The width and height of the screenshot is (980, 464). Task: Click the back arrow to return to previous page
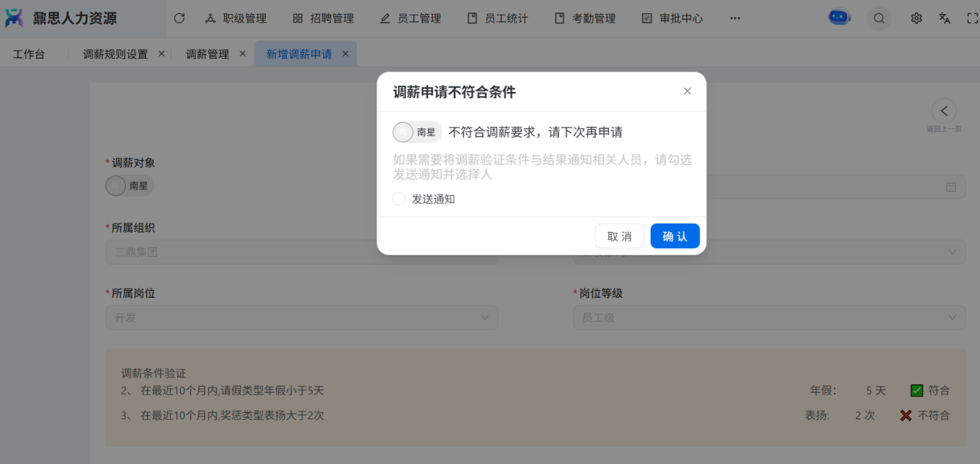pyautogui.click(x=944, y=111)
